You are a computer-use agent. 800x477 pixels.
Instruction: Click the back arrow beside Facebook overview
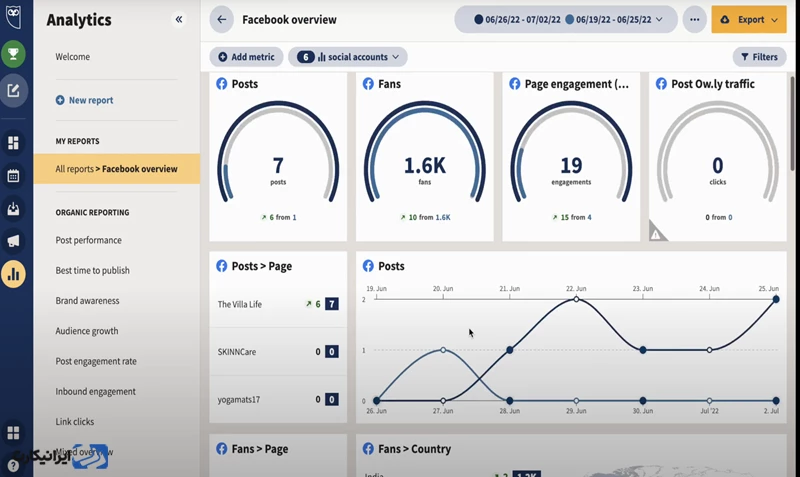[222, 19]
